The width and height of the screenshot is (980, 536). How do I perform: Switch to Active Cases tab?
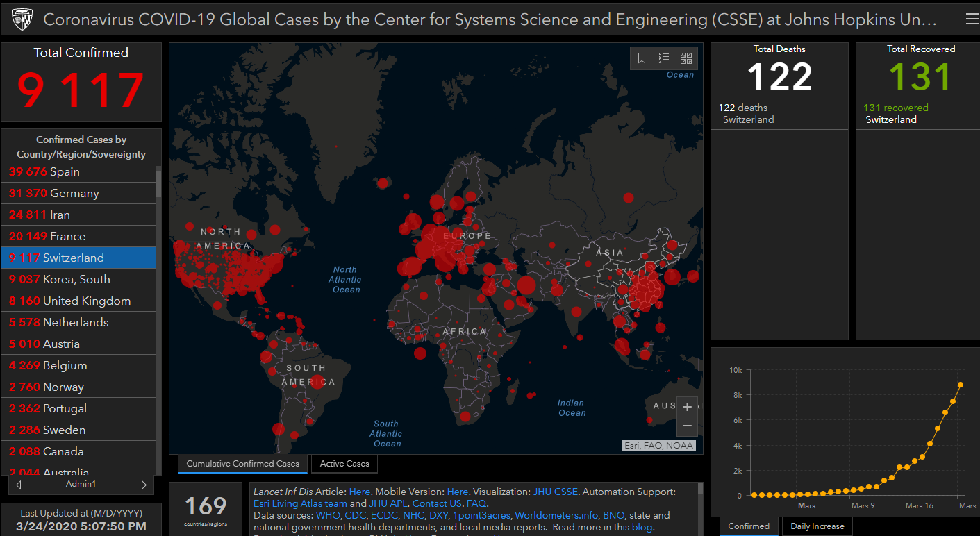(344, 463)
